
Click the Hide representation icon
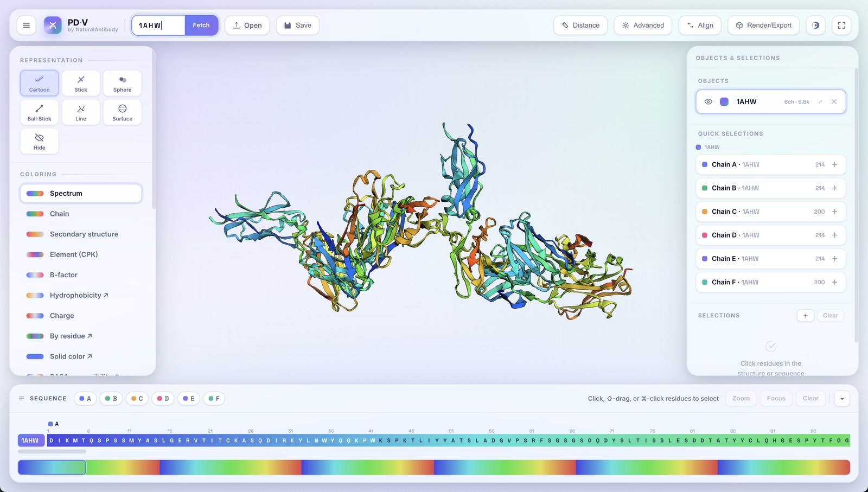click(39, 141)
